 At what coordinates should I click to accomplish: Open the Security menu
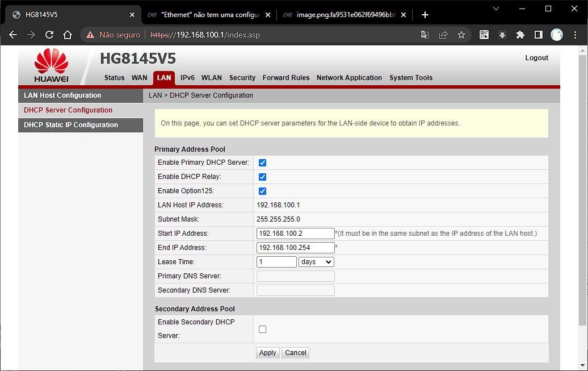pos(242,78)
